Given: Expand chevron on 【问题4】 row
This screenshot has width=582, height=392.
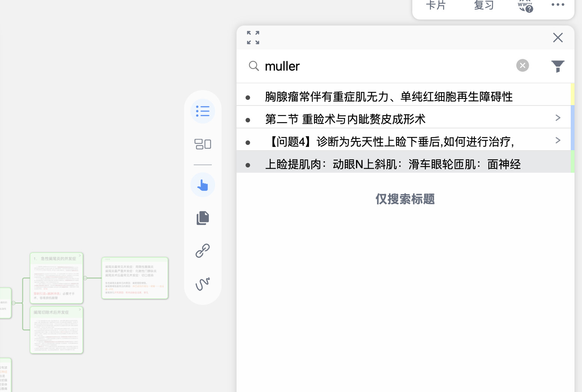Looking at the screenshot, I should coord(558,140).
